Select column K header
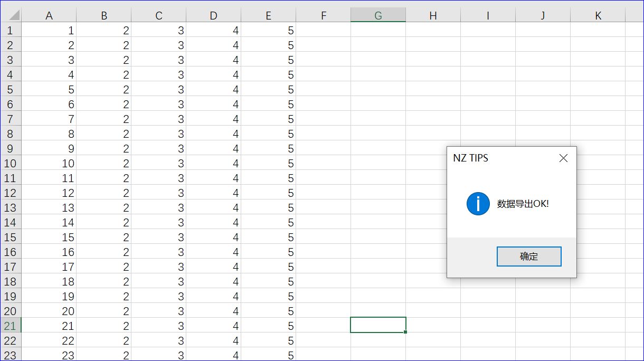The image size is (644, 361). (x=598, y=16)
